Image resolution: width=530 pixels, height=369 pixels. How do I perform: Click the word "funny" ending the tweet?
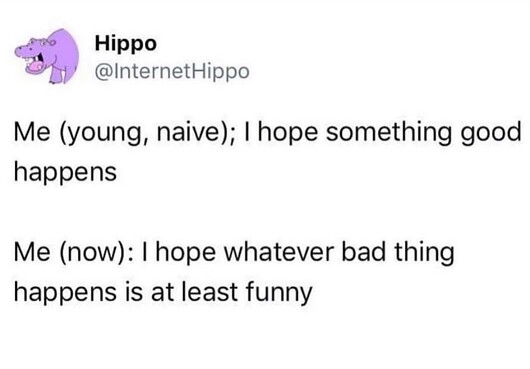point(279,293)
